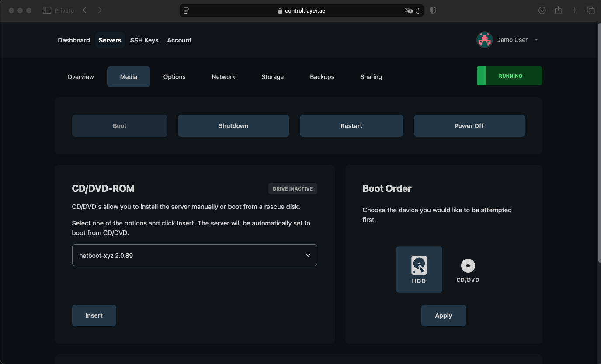Open the Network tab
Viewport: 601px width, 364px height.
[x=223, y=77]
